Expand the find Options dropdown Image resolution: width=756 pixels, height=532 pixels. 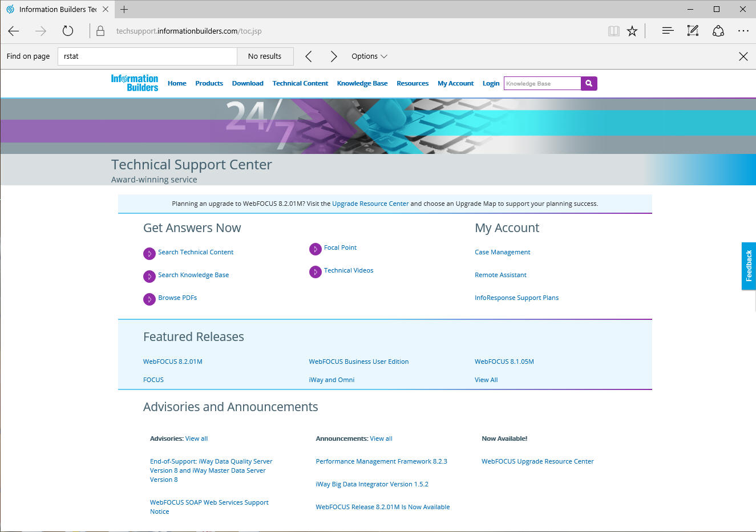click(x=369, y=56)
